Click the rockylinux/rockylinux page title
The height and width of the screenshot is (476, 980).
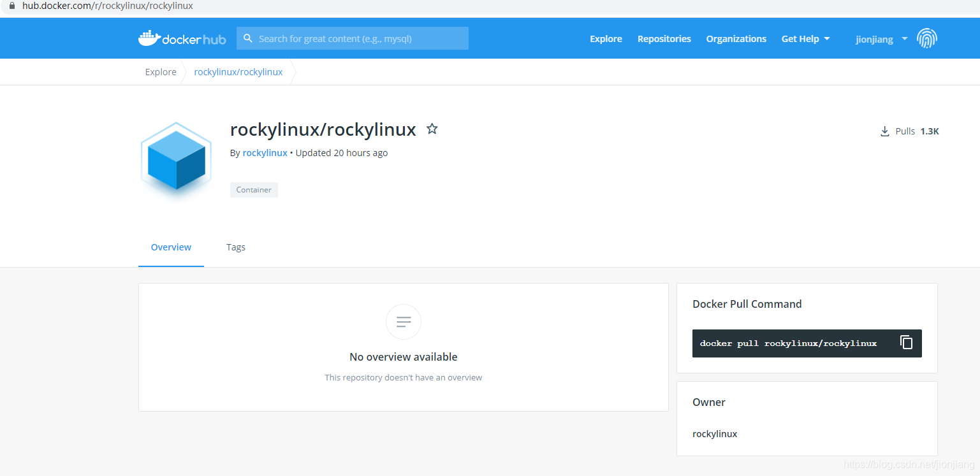pos(323,129)
